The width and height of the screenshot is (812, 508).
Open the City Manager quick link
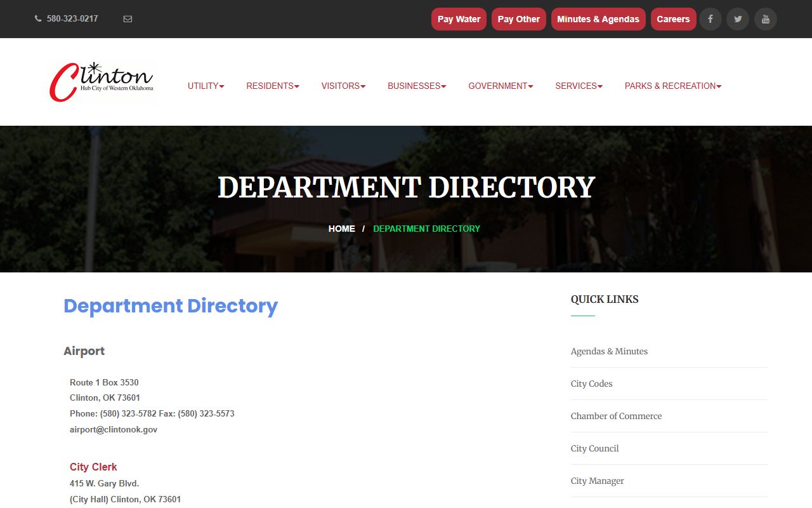tap(597, 481)
